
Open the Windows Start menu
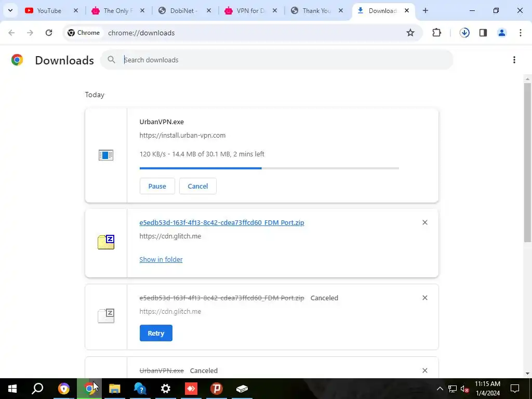(x=12, y=389)
